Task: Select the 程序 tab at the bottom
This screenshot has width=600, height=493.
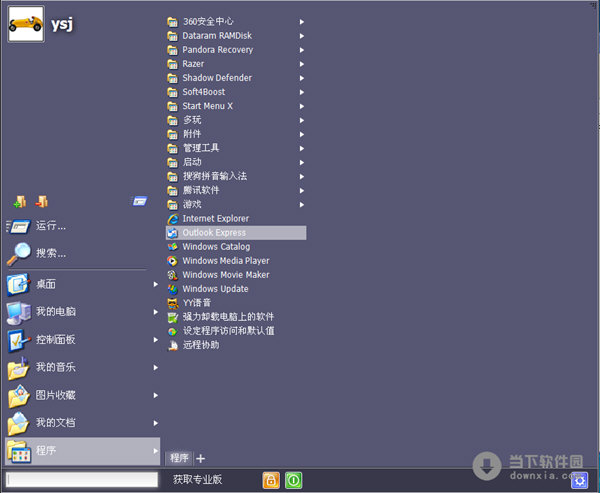Action: click(x=179, y=458)
